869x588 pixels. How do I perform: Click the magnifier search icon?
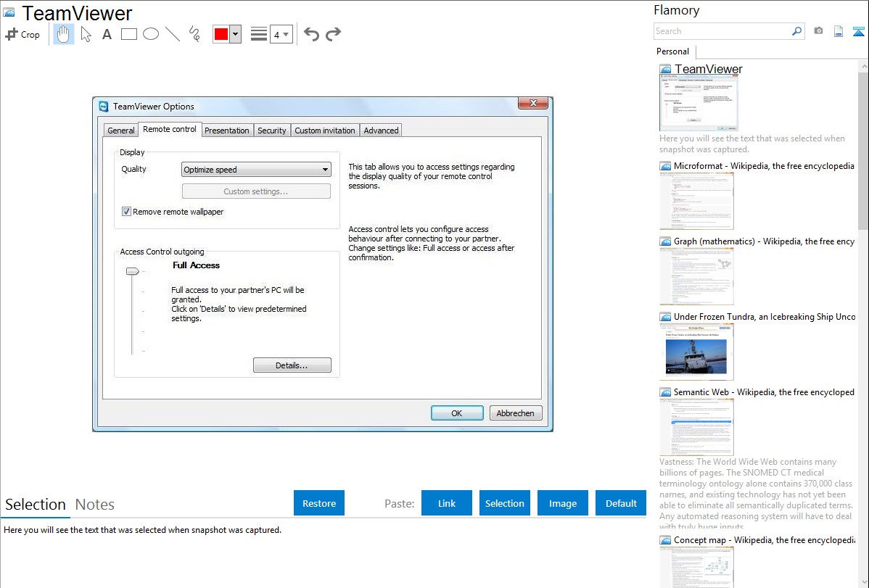[797, 31]
